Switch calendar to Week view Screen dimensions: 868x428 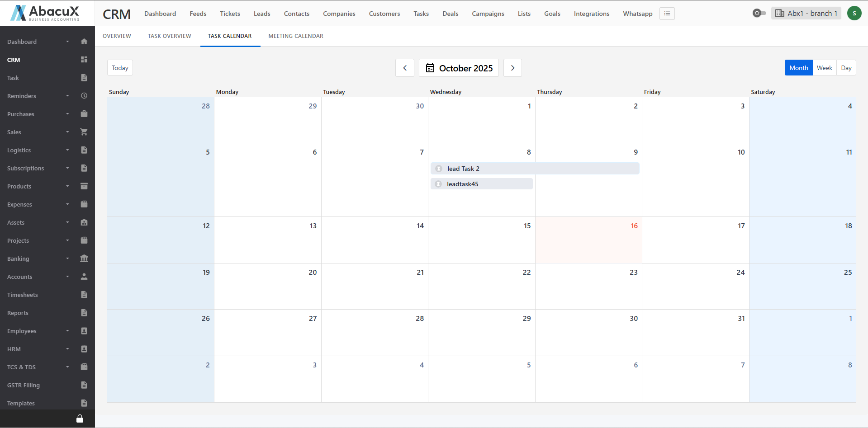click(x=824, y=68)
